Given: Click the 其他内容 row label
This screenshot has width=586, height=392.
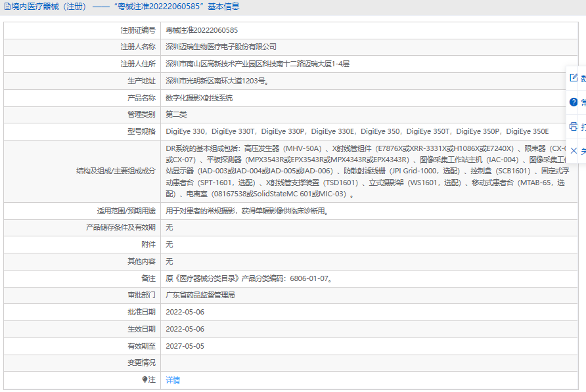Looking at the screenshot, I should (141, 261).
